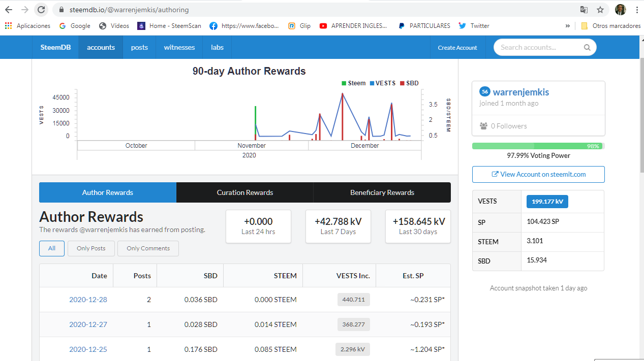Open the Facebook bookmark

point(244,26)
